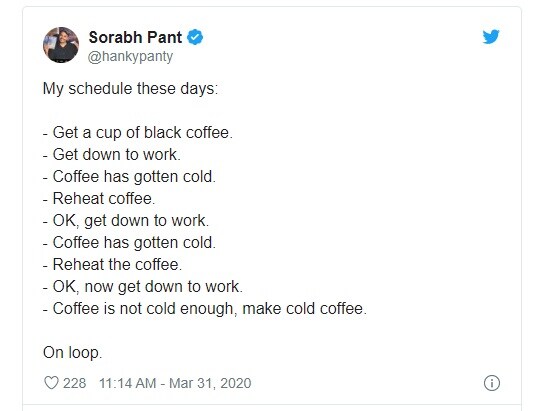Screen dimensions: 533x411
Task: Click the first 'Coffee has gotten cold' line
Action: [x=129, y=177]
